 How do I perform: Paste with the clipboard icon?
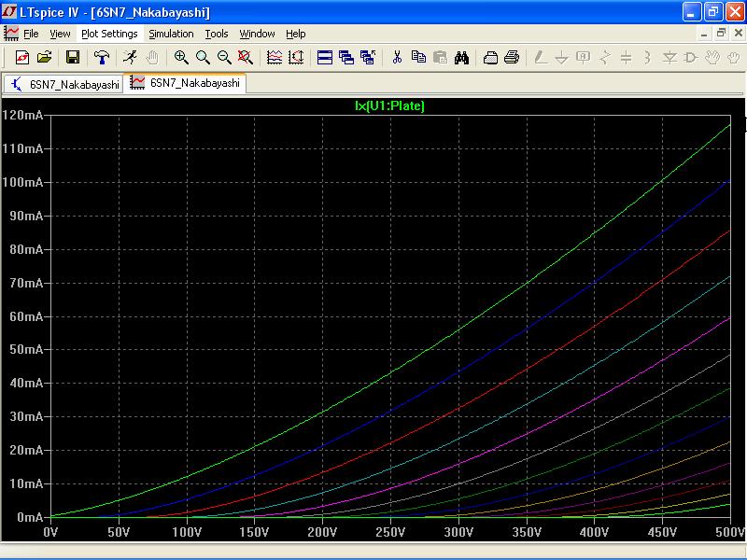pos(440,58)
